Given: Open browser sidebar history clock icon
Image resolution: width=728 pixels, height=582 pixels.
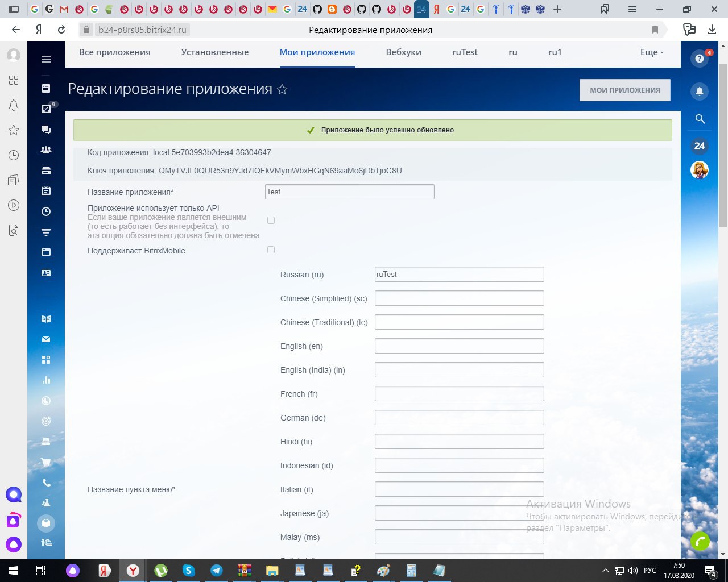Looking at the screenshot, I should (x=14, y=155).
